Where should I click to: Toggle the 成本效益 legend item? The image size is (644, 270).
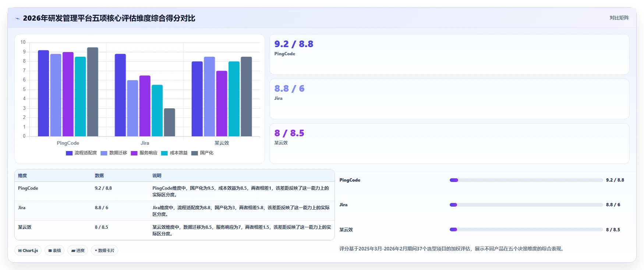(174, 153)
